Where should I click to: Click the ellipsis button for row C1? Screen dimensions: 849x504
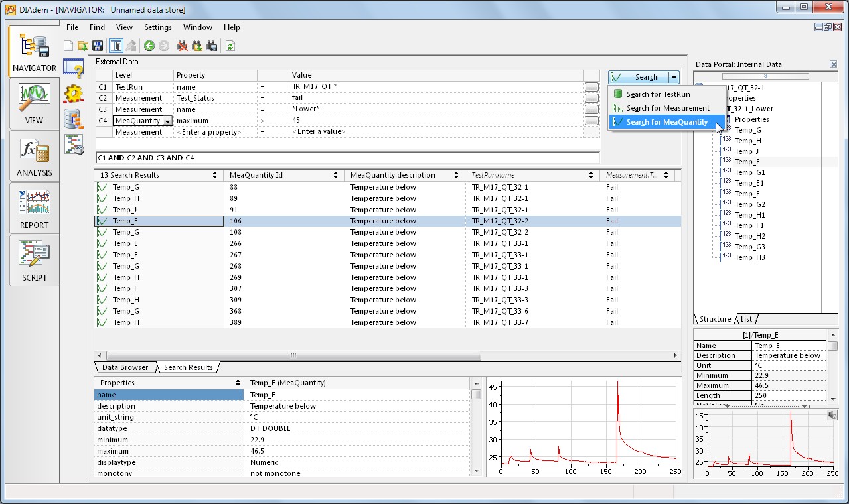591,87
